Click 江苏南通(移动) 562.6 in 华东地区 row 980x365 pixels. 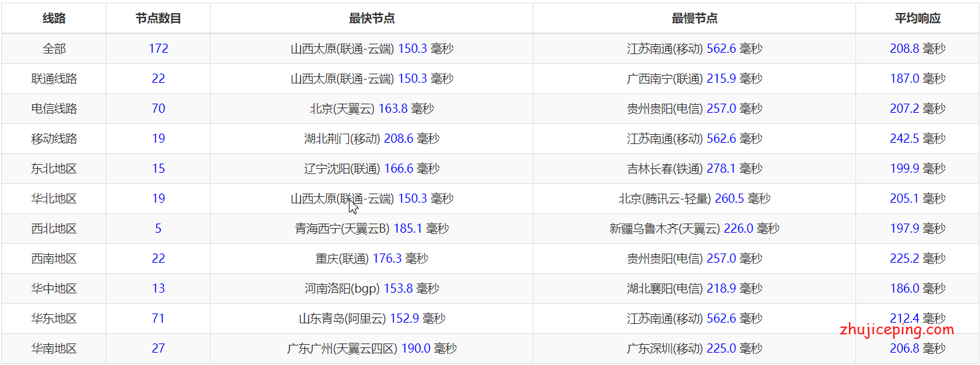[x=694, y=319]
